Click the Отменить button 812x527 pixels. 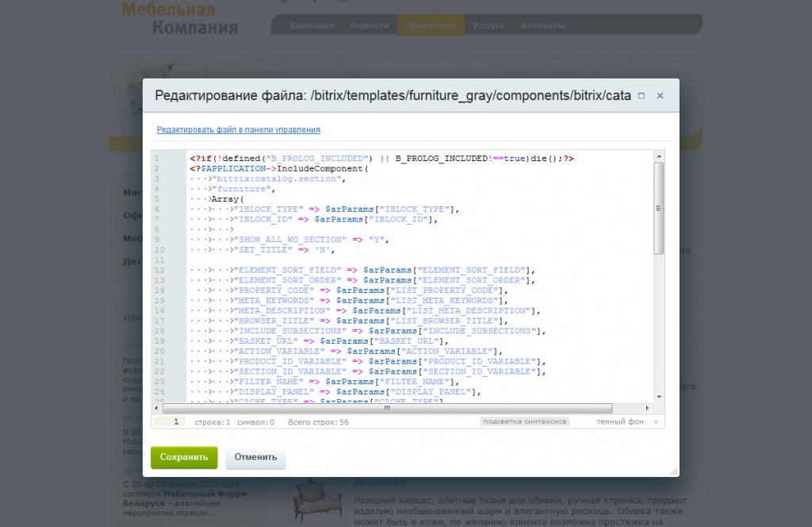tap(256, 457)
